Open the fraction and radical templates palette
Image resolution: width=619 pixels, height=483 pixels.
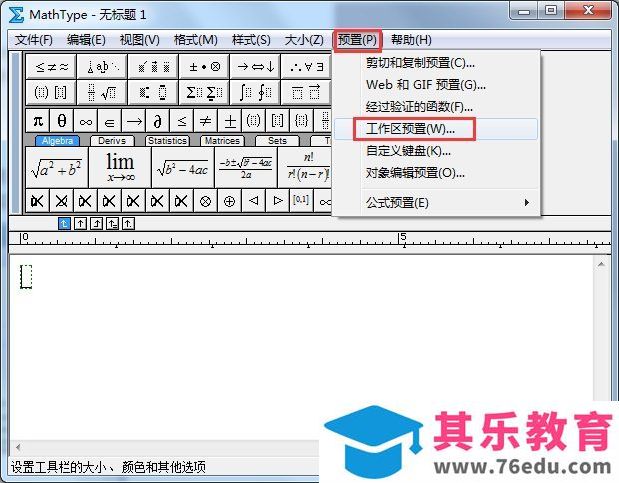point(102,93)
